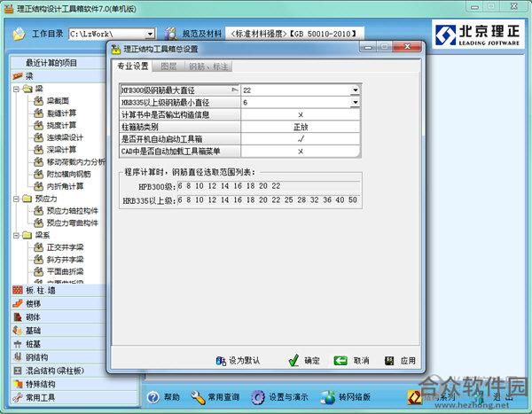Screen dimensions: 532x414
Task: Open HRB335以上级钢筋最小直径 dropdown arrow
Action: pyautogui.click(x=355, y=102)
